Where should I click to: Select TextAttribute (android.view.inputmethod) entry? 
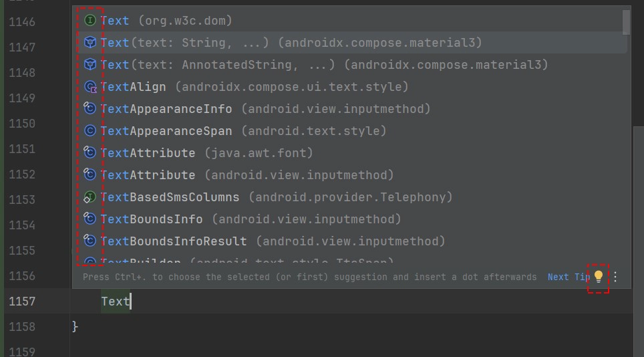350,175
